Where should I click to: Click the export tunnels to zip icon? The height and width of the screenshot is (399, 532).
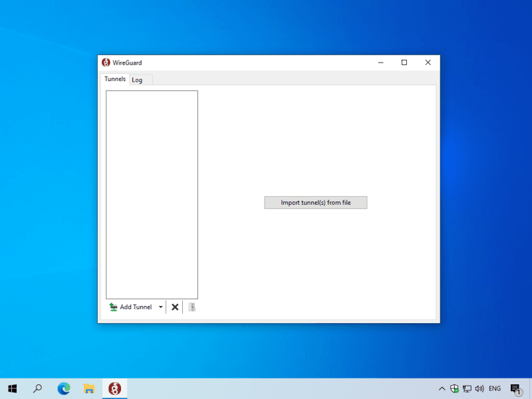click(x=192, y=307)
